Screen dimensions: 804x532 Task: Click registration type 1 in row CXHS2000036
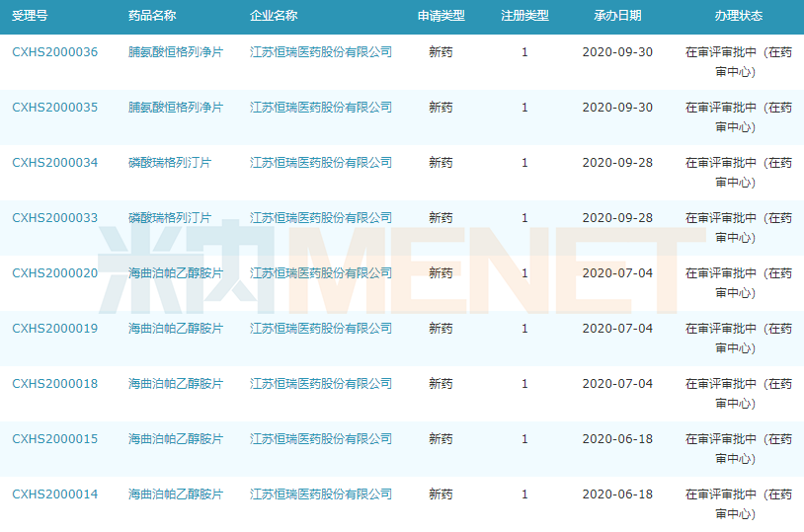(524, 51)
